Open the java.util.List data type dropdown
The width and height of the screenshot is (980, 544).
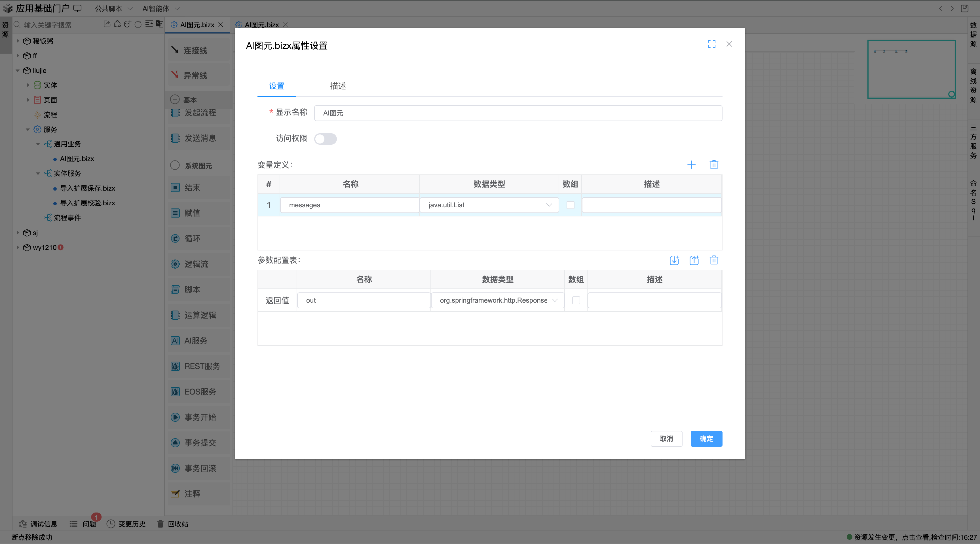pyautogui.click(x=549, y=205)
